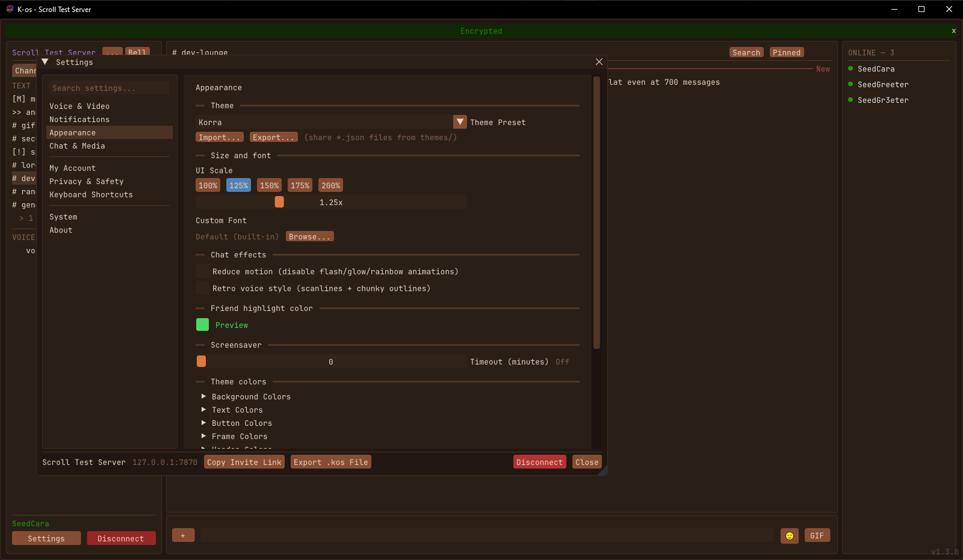Click Close button in Settings dialog
963x560 pixels.
[x=587, y=462]
